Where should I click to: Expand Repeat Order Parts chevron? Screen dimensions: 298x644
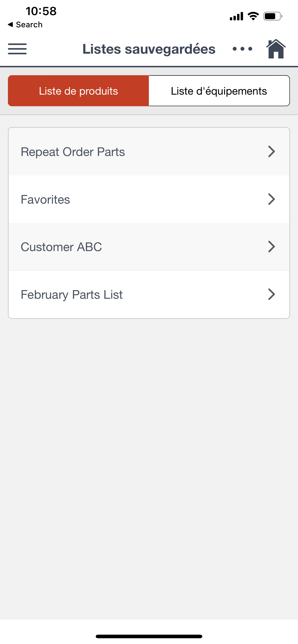coord(271,151)
